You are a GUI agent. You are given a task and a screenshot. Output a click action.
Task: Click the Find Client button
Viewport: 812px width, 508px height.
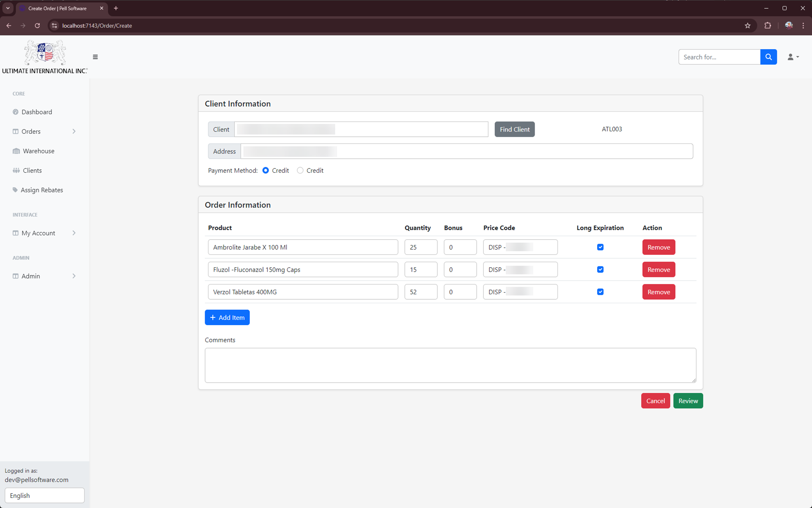514,129
